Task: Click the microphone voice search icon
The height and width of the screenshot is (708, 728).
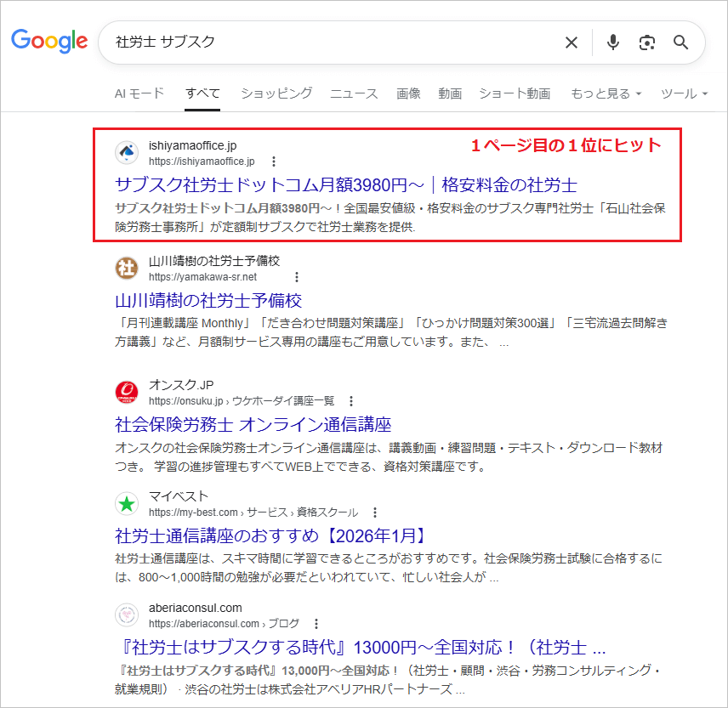Action: coord(613,42)
